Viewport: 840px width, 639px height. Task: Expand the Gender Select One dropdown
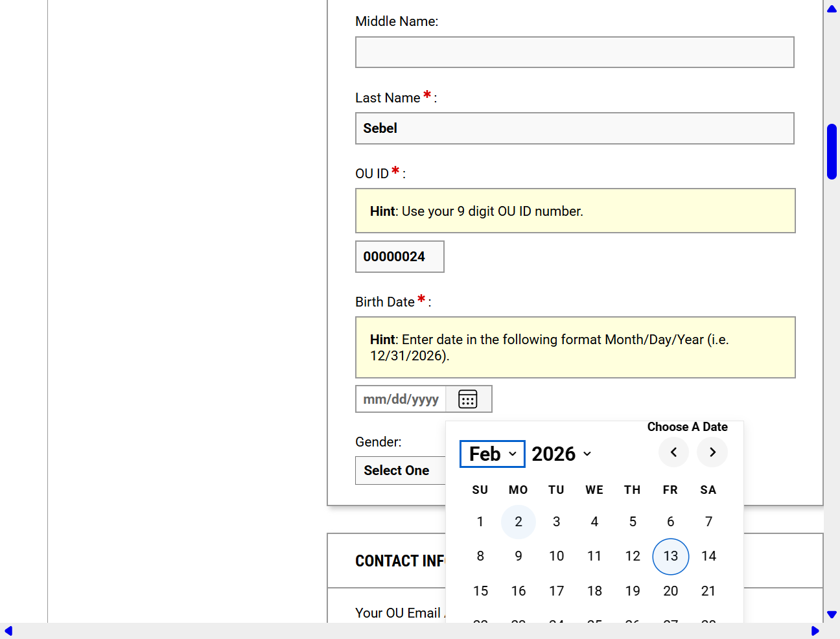click(x=401, y=471)
